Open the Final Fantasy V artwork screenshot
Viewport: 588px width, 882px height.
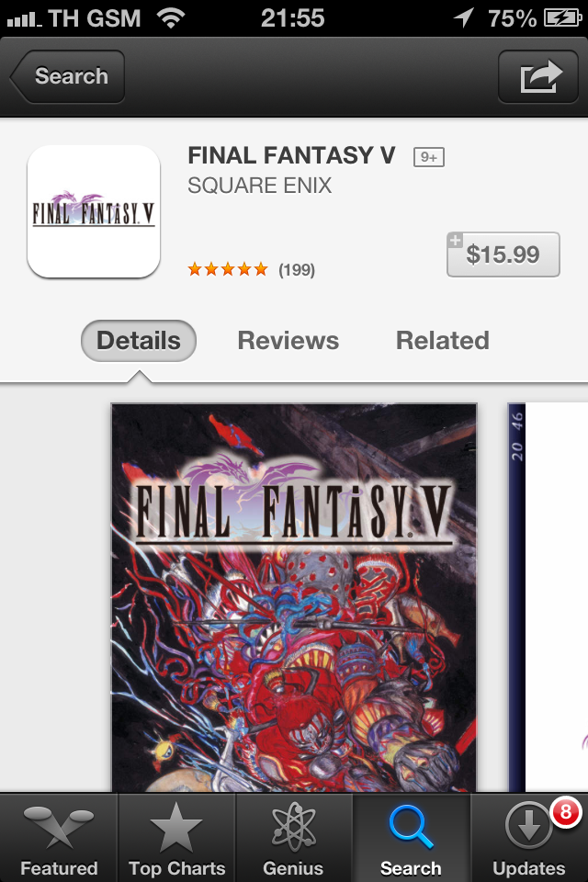[x=294, y=597]
